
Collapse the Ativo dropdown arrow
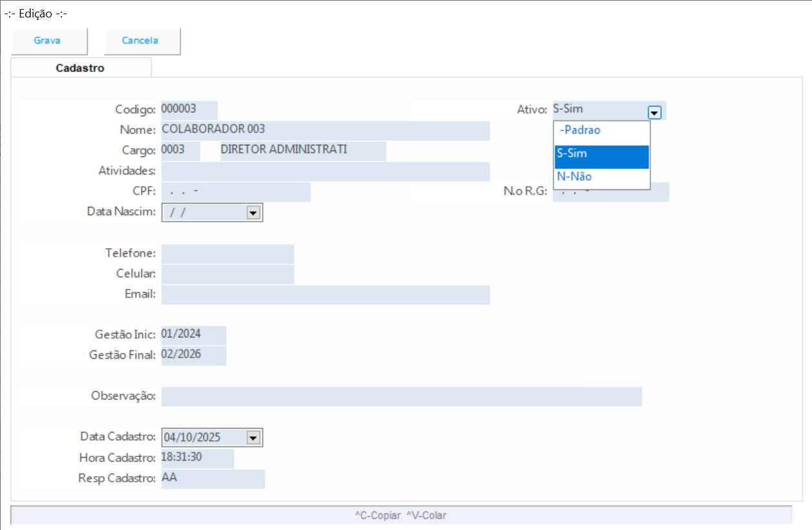click(654, 112)
